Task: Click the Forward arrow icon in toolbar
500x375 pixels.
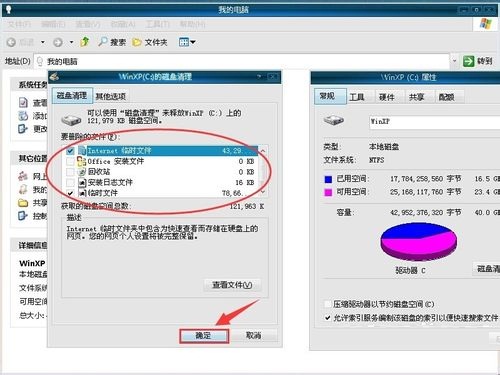Action: (x=58, y=42)
